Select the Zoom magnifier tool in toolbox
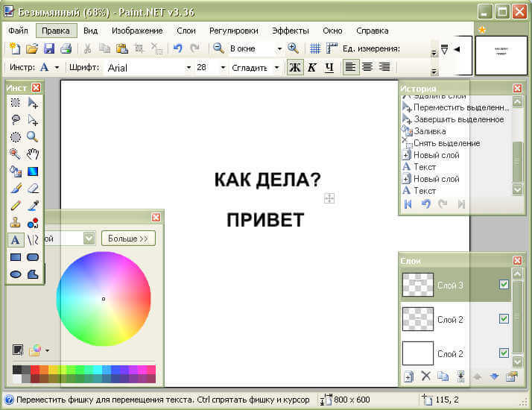The image size is (532, 410). pos(33,136)
